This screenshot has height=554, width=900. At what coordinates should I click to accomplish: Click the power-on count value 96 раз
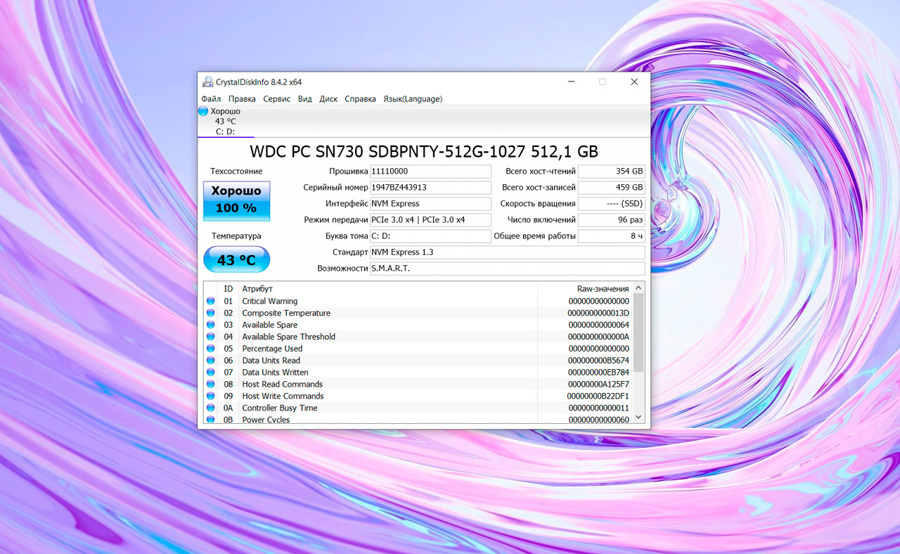611,219
